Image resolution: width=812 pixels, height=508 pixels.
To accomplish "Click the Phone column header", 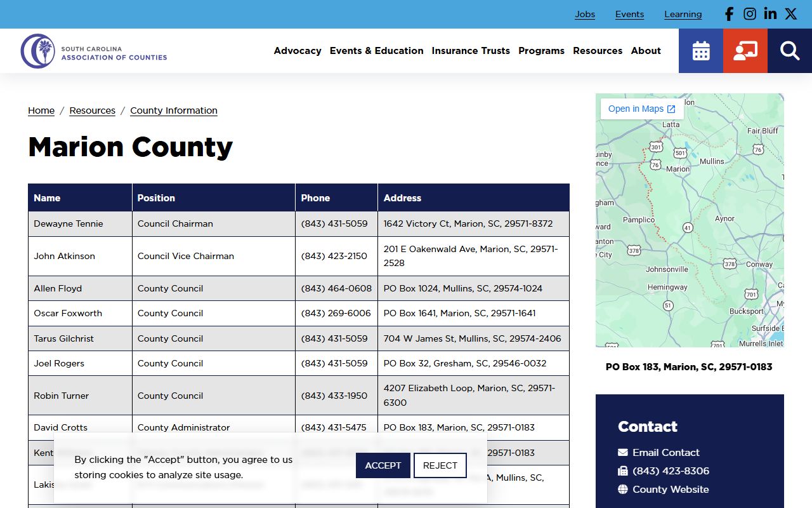I will [337, 197].
